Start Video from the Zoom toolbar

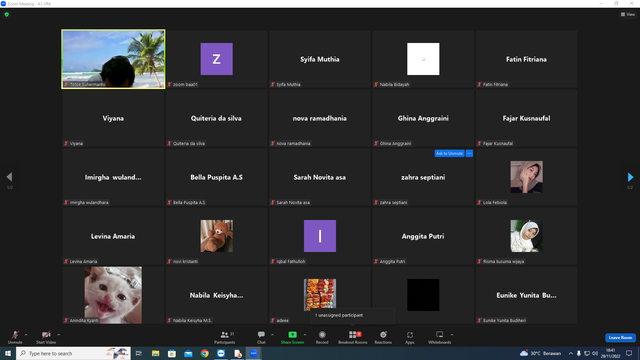46,337
